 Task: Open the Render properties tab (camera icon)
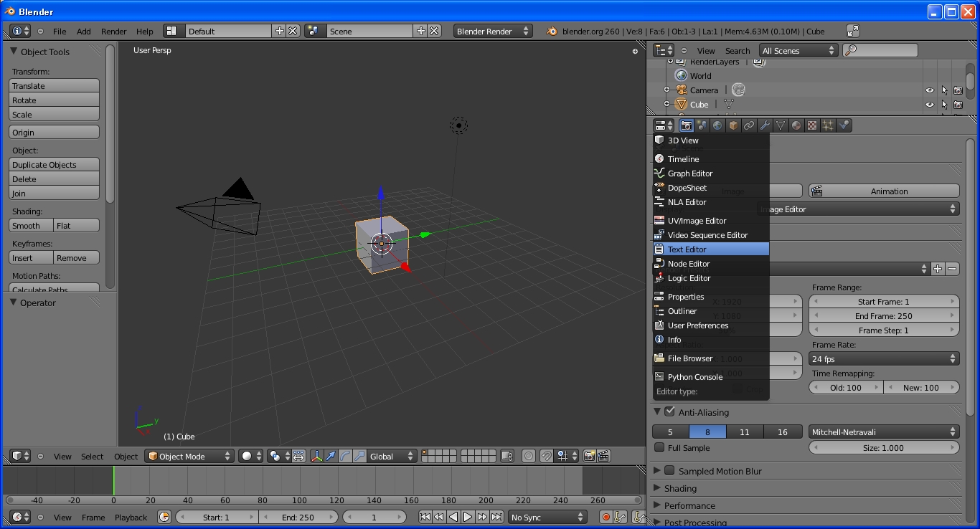tap(686, 125)
